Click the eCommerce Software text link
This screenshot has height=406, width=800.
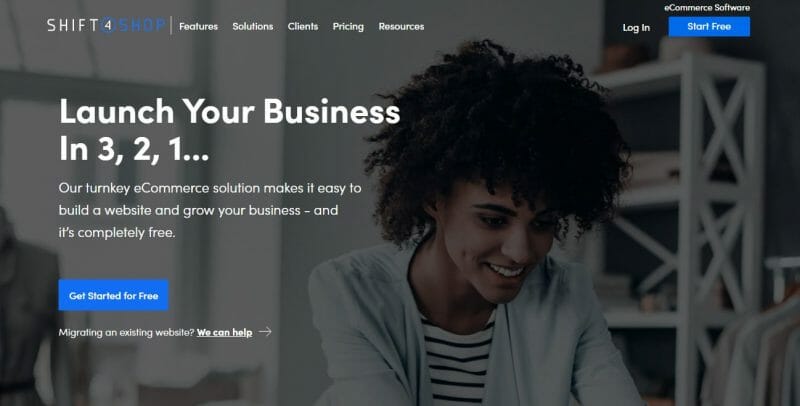point(707,8)
